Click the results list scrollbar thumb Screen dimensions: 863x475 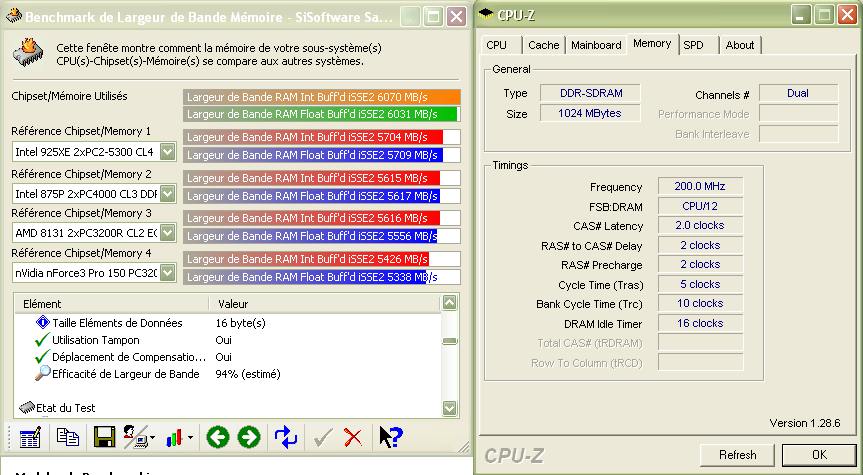click(x=449, y=341)
